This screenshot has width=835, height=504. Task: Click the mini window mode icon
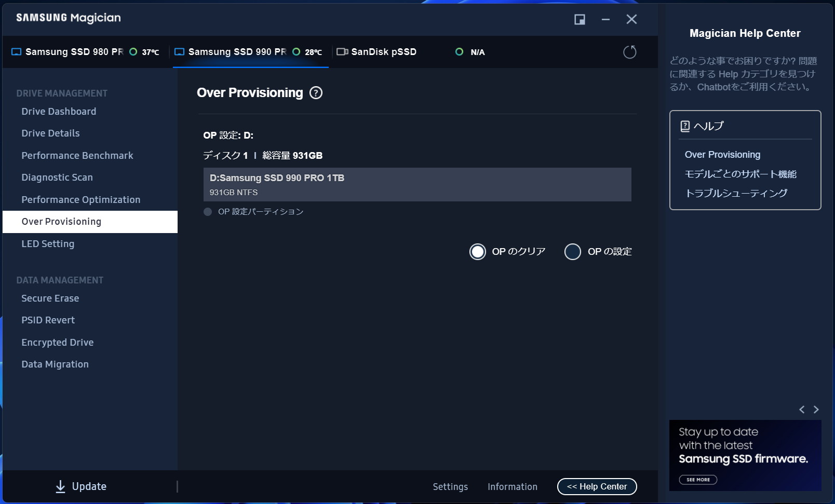coord(580,20)
